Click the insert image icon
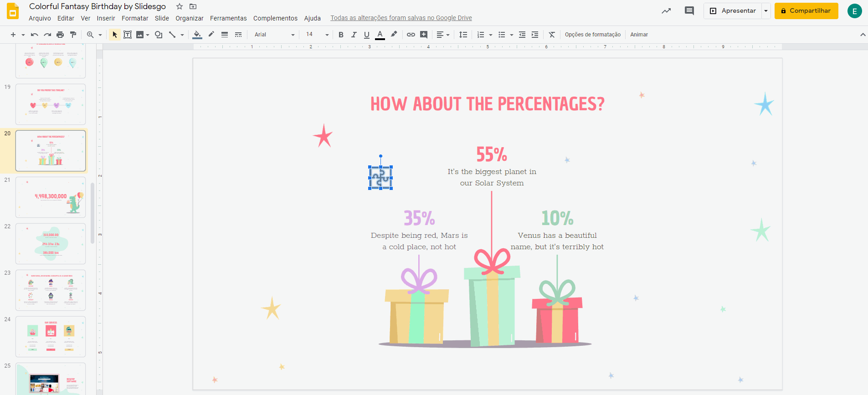Viewport: 868px width, 395px height. (x=140, y=35)
